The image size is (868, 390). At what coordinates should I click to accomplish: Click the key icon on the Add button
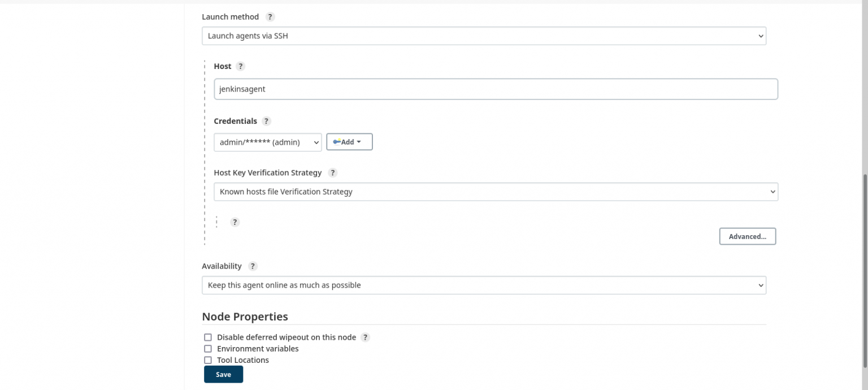pos(337,142)
